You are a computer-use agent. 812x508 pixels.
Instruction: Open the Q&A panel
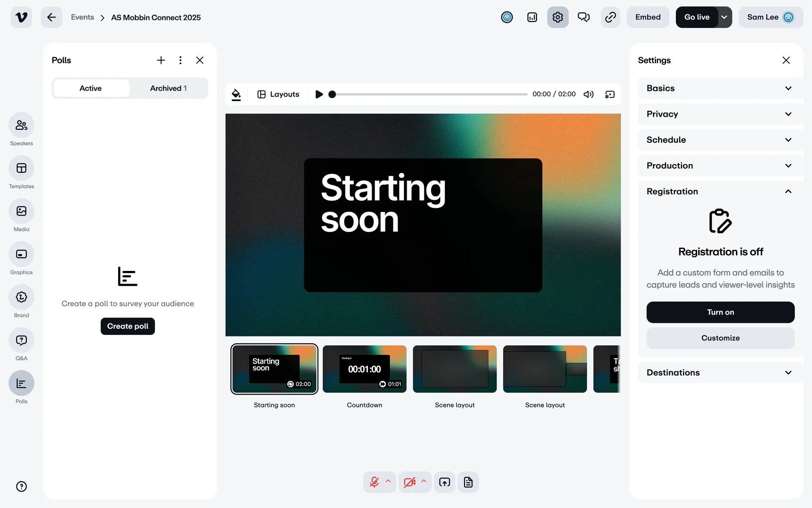point(21,340)
